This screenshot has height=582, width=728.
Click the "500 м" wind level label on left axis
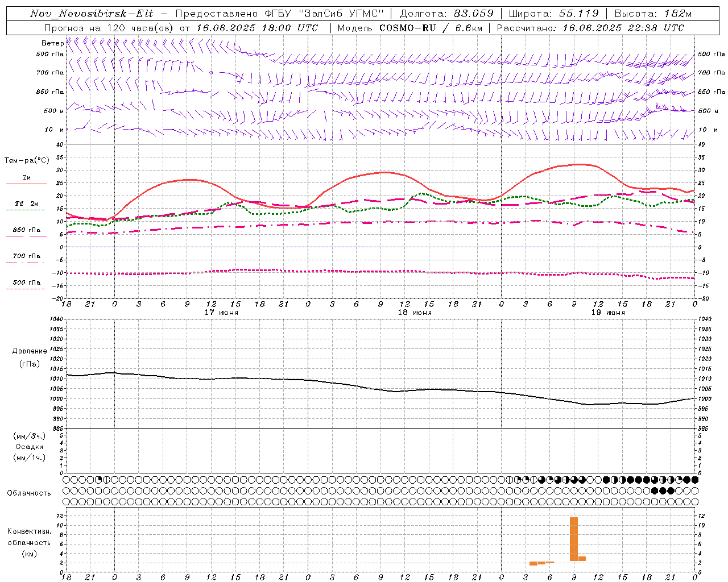pyautogui.click(x=55, y=111)
